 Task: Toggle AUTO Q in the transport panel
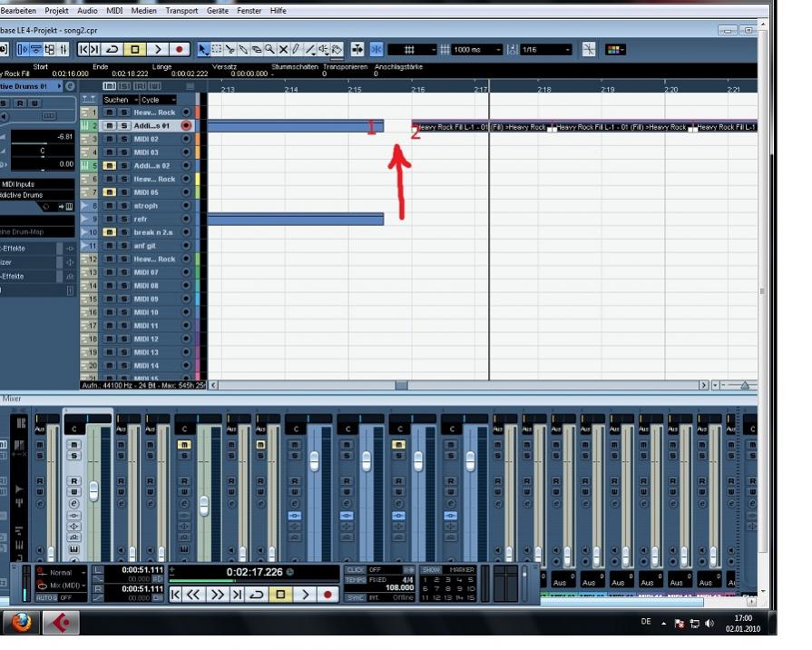tap(46, 598)
